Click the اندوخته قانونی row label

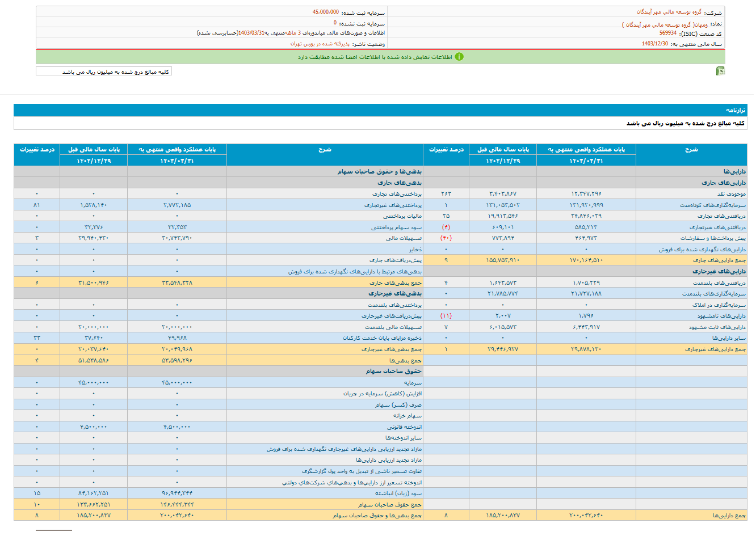(404, 427)
